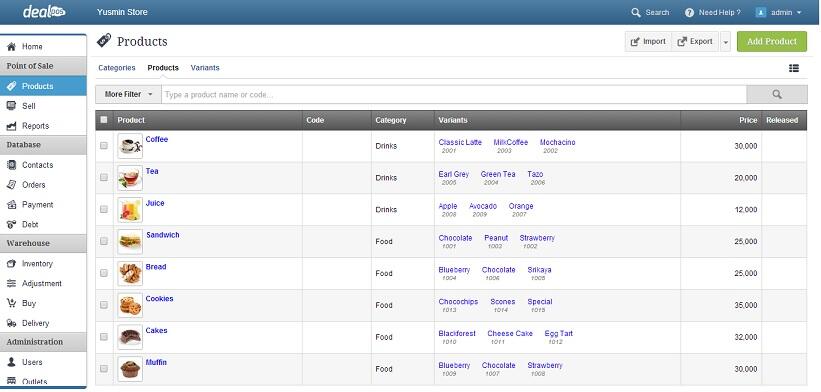Check the Tea row checkbox
Viewport: 821px width, 392px height.
click(104, 177)
